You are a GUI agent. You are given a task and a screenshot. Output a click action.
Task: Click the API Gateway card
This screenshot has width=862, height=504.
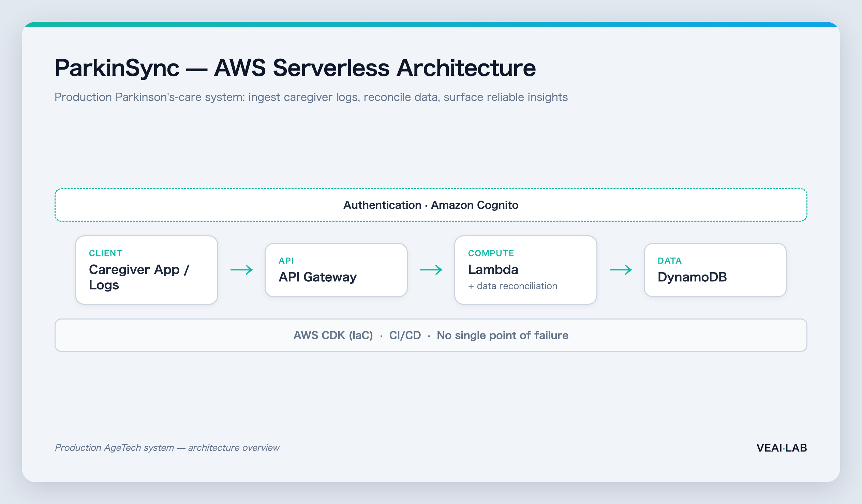click(x=336, y=270)
